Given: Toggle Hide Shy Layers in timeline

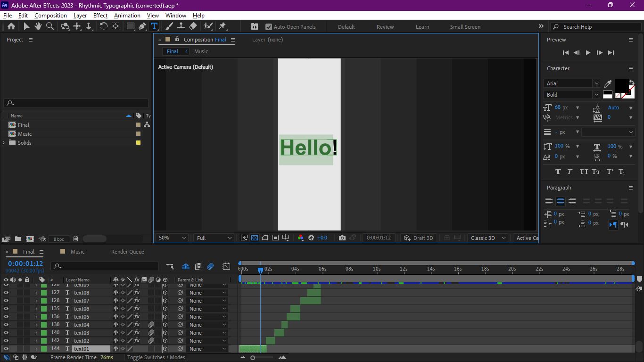Looking at the screenshot, I should pyautogui.click(x=186, y=266).
